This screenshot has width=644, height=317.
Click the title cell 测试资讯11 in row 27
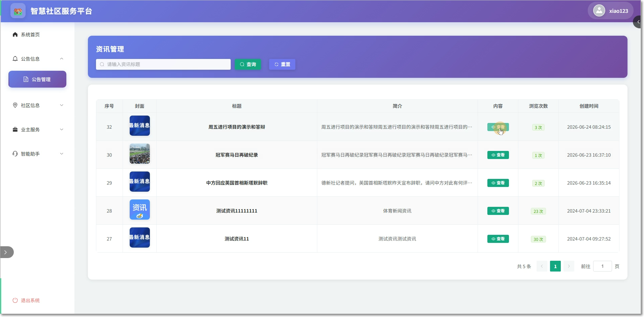pyautogui.click(x=237, y=239)
